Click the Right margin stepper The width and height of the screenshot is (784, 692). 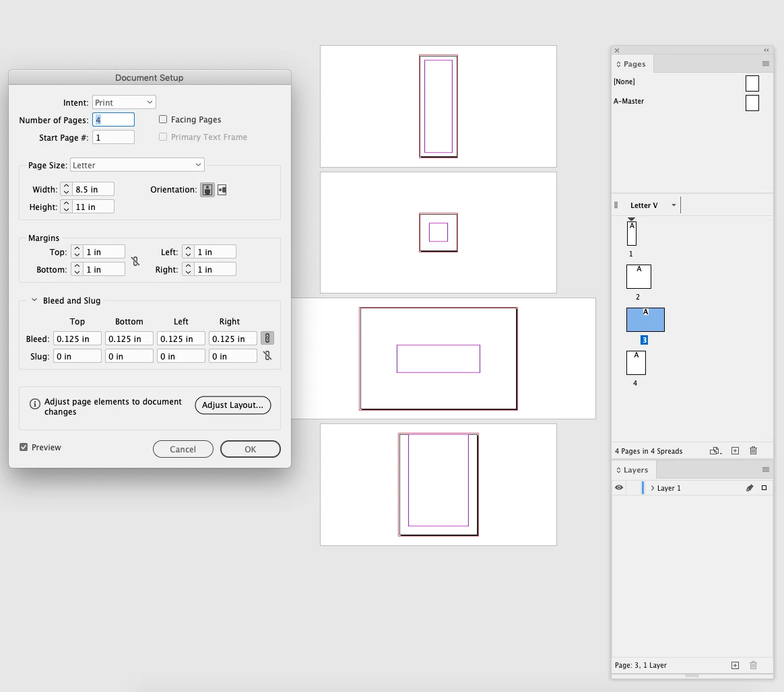(188, 269)
